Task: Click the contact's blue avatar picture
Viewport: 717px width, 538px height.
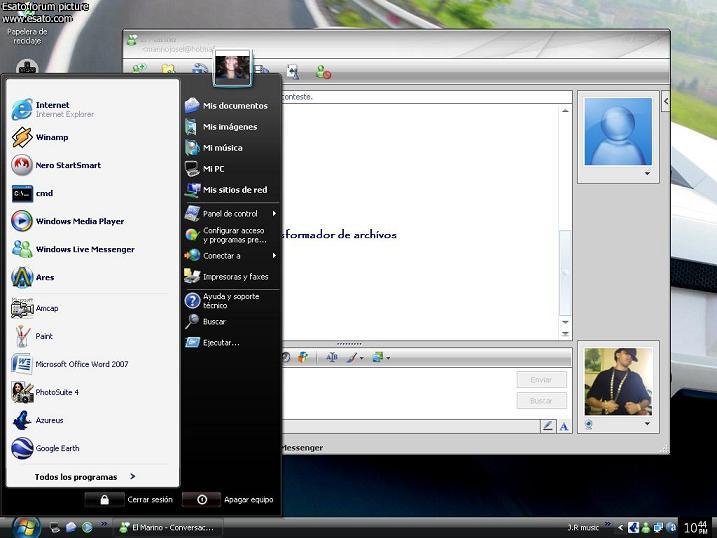Action: 618,132
